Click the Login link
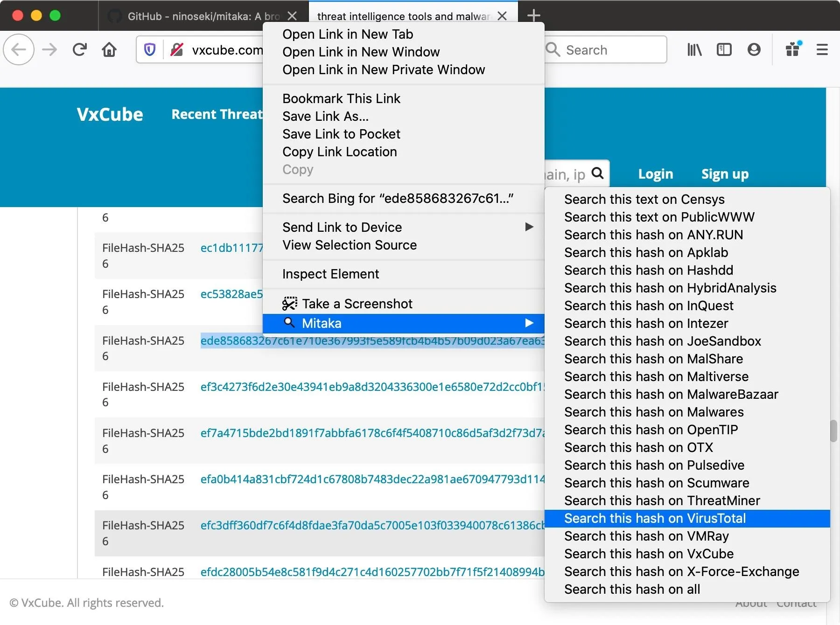Image resolution: width=840 pixels, height=625 pixels. coord(656,174)
